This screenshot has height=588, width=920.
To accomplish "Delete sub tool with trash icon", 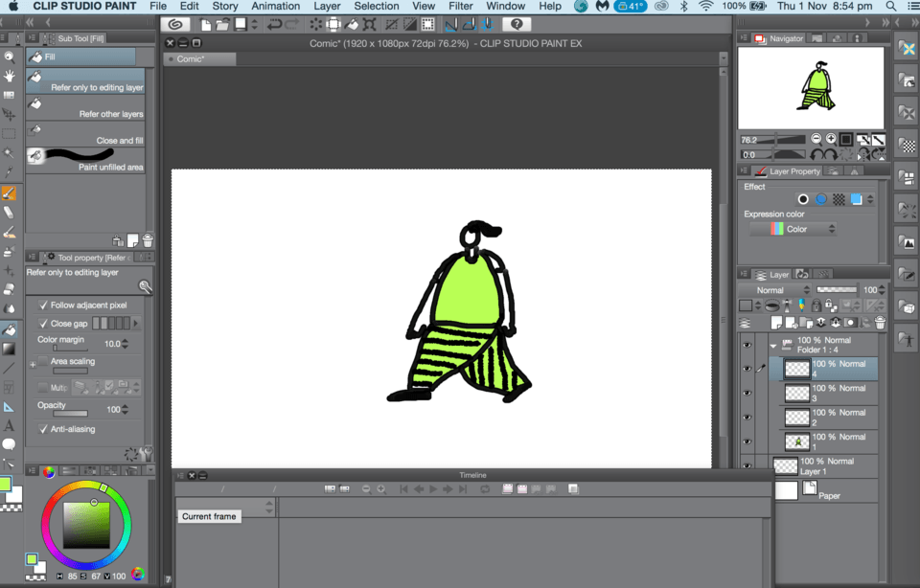I will [148, 241].
